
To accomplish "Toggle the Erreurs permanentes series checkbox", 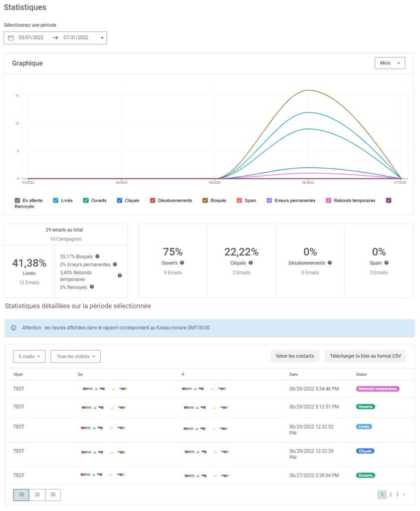I will pyautogui.click(x=269, y=201).
